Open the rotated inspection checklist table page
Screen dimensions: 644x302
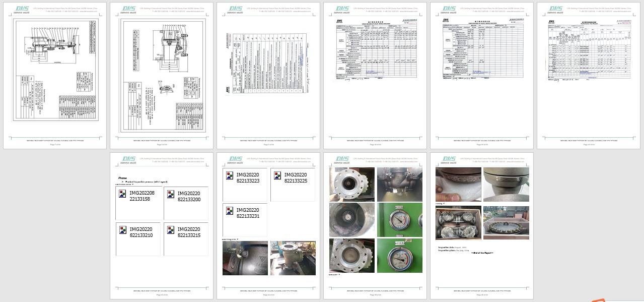click(x=268, y=75)
